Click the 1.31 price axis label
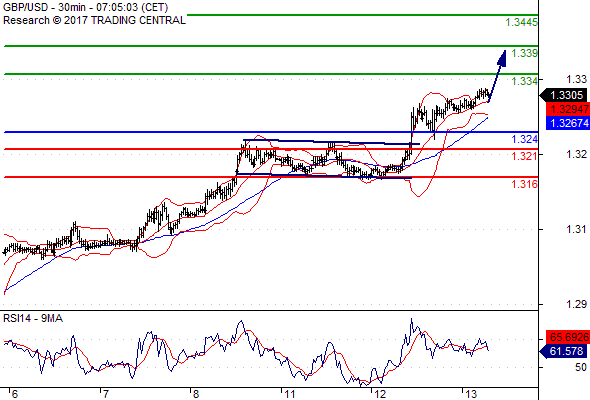The height and width of the screenshot is (400, 590). click(576, 229)
